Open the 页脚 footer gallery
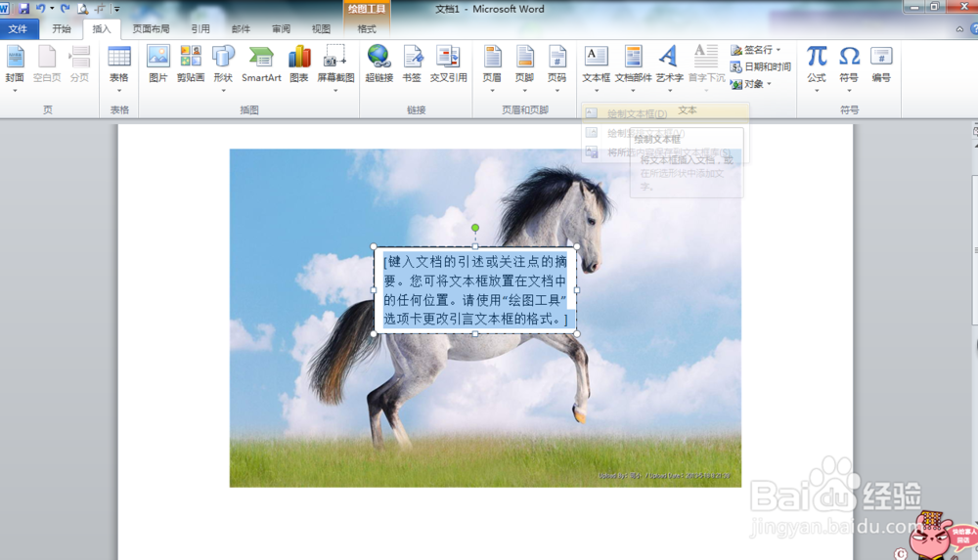978x560 pixels. pos(524,68)
